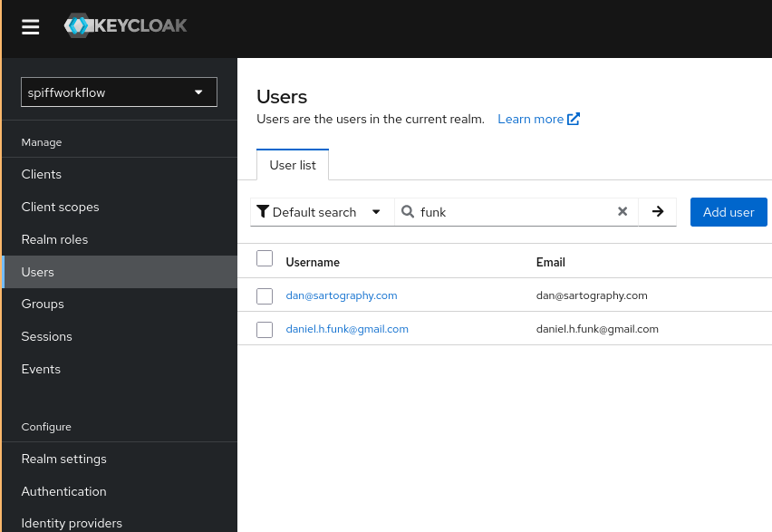Click the Configure section label
Screen dimensions: 772x532
[x=46, y=427]
